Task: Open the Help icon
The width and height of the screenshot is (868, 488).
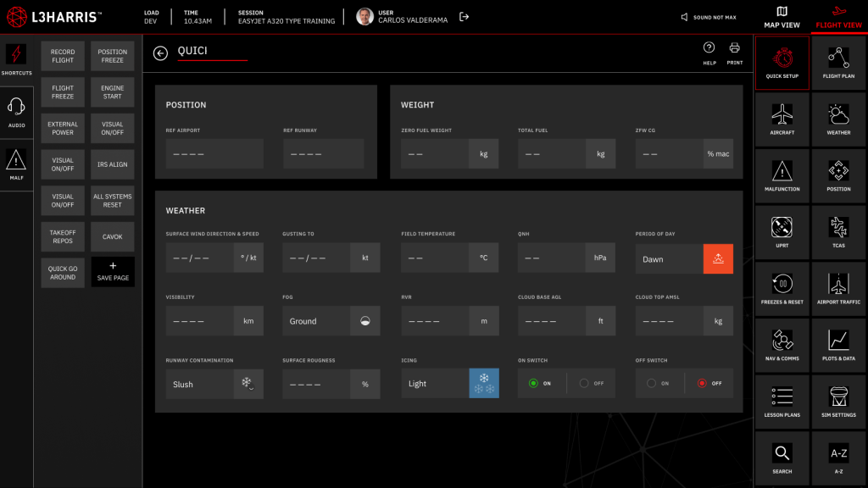Action: click(709, 53)
